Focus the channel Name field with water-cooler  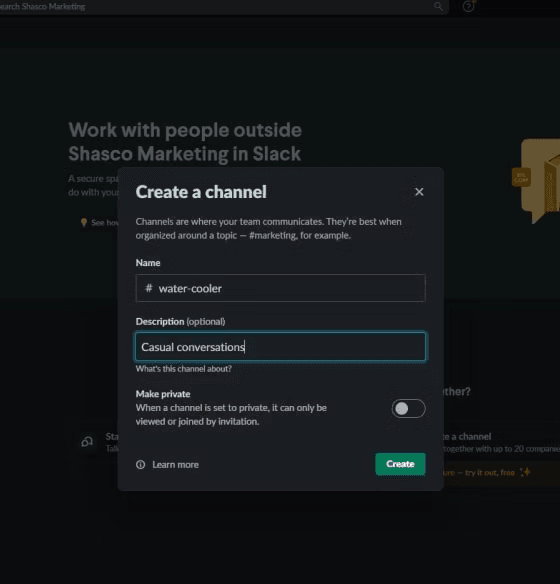click(280, 288)
